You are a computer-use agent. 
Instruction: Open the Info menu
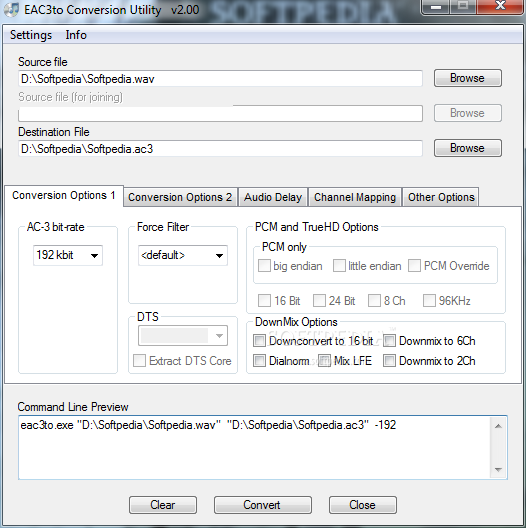pyautogui.click(x=76, y=35)
